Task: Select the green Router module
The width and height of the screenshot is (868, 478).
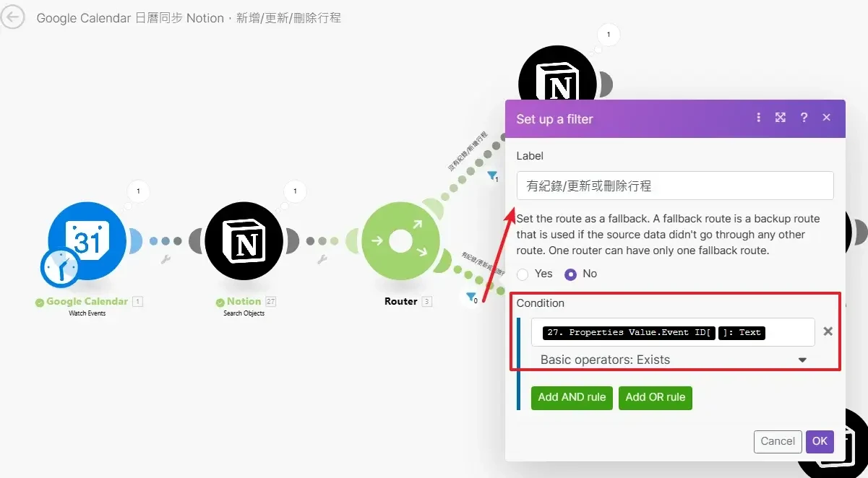Action: pos(400,242)
